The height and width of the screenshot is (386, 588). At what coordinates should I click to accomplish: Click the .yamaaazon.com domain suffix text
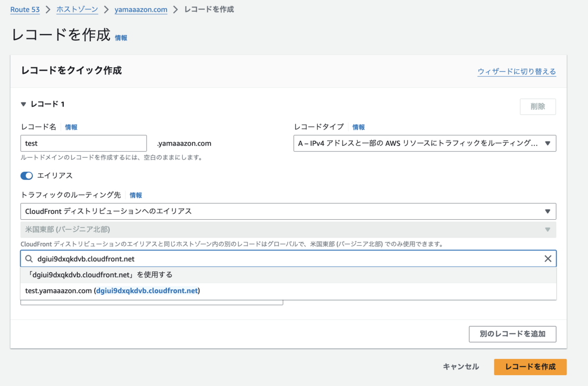click(x=184, y=143)
